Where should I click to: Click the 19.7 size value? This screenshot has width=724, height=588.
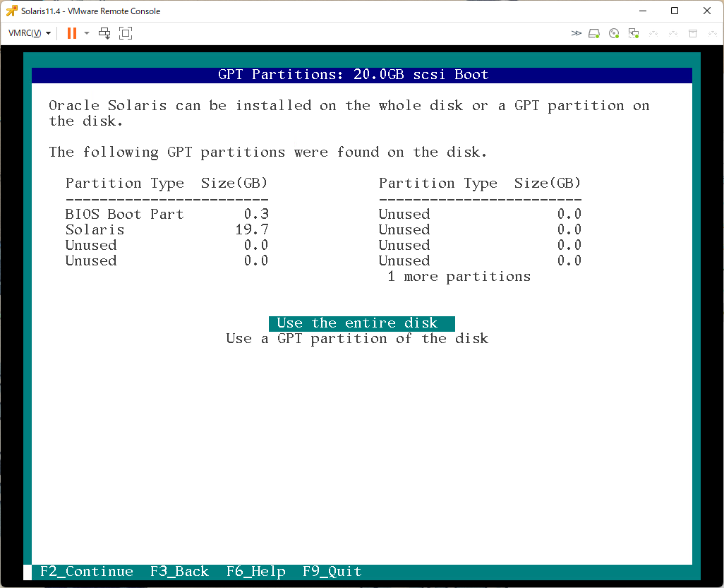pos(252,229)
